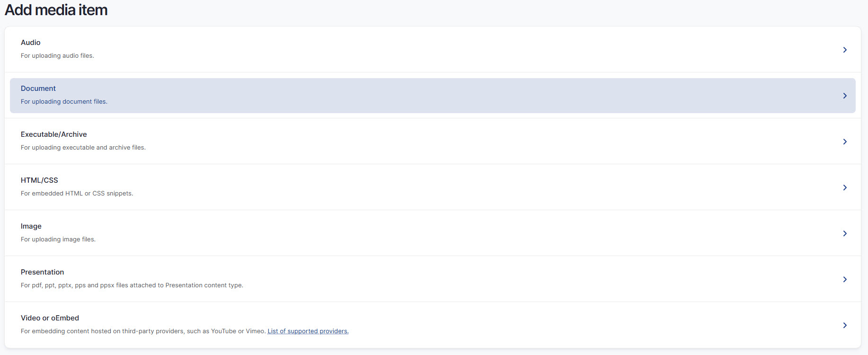Click the chevron arrow in the Image row
Image resolution: width=868 pixels, height=355 pixels.
[845, 233]
